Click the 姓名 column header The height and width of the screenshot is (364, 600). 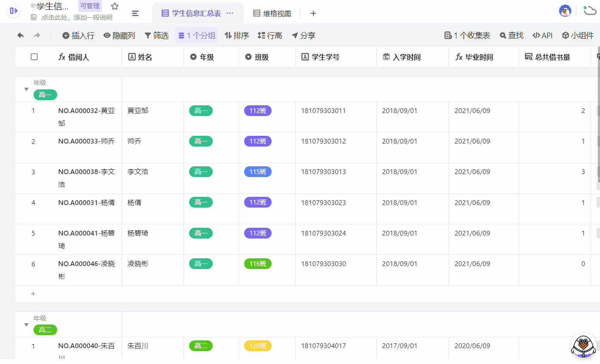point(153,57)
